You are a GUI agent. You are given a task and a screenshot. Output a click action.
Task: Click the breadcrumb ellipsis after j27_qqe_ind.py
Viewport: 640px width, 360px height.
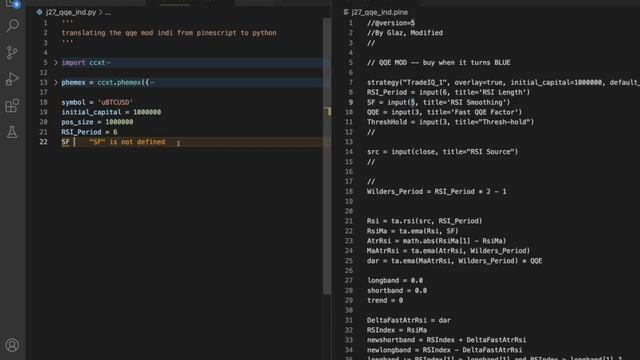click(108, 13)
